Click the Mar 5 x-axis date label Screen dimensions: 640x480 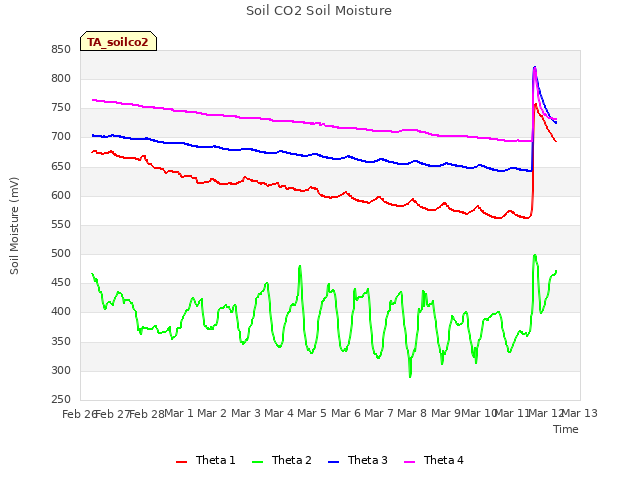(312, 413)
